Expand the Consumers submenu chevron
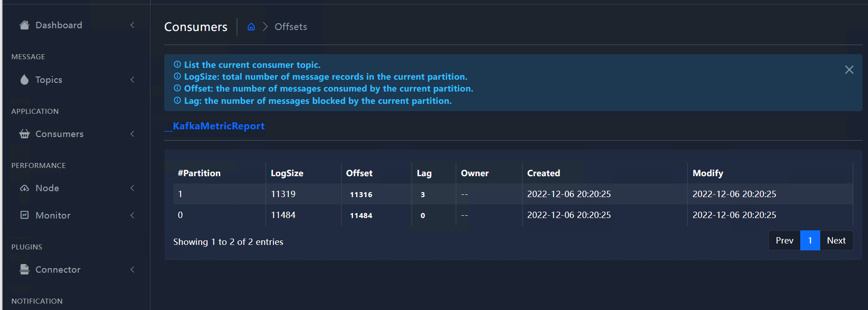Screen dimensions: 868x310 (x=132, y=134)
